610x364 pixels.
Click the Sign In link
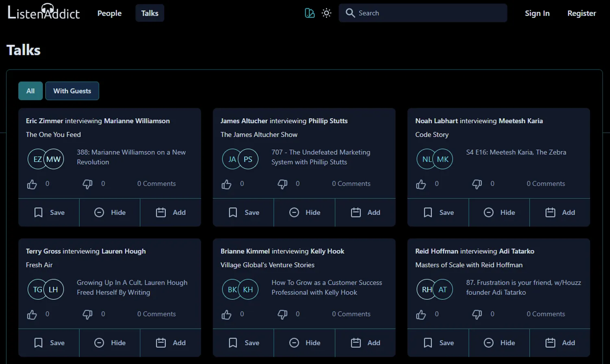click(x=537, y=13)
